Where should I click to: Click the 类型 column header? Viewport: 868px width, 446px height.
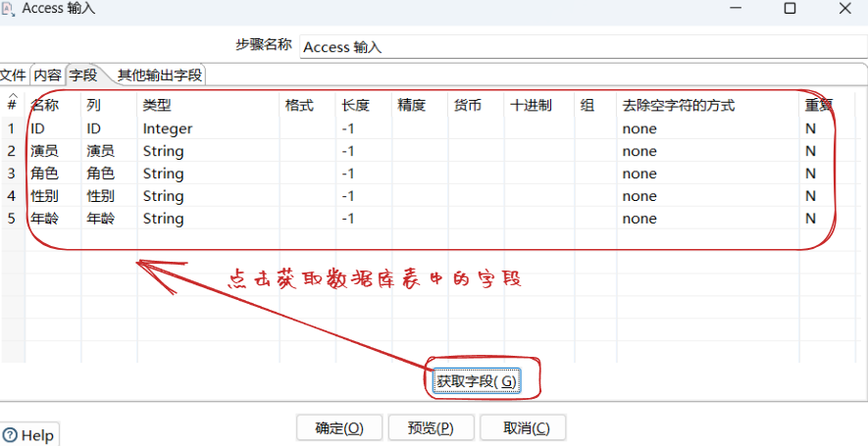pyautogui.click(x=208, y=105)
